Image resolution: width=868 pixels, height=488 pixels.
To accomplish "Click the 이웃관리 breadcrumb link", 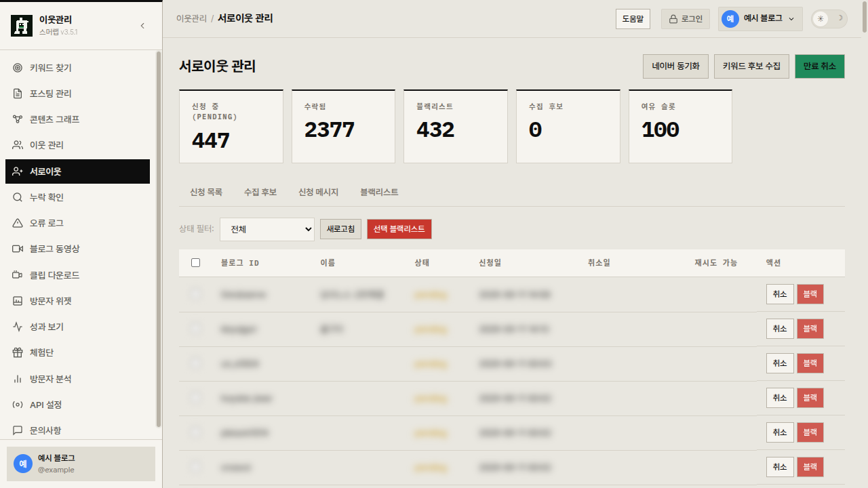I will point(191,19).
